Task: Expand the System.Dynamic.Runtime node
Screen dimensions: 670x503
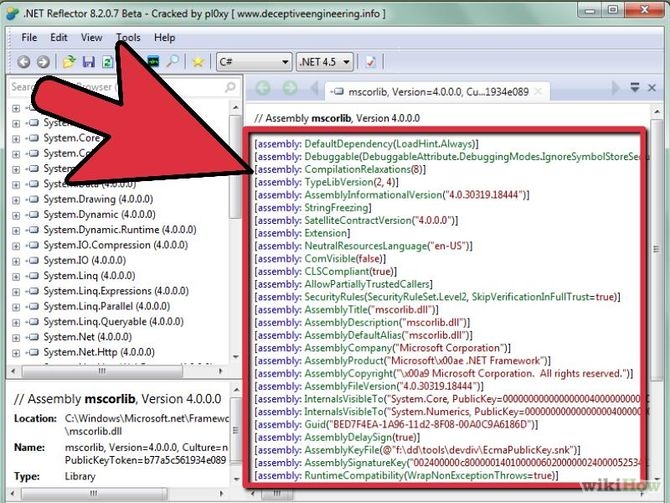Action: point(16,230)
